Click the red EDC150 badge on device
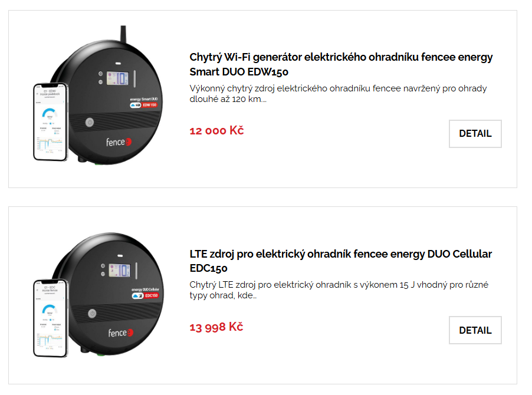This screenshot has width=532, height=395. [151, 295]
